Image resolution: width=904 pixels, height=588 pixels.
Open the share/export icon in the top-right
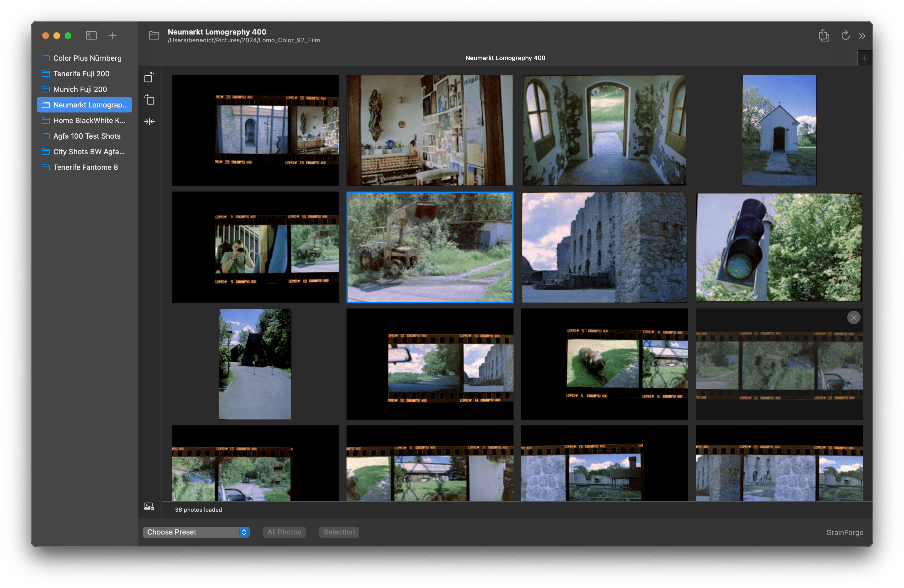click(x=824, y=35)
